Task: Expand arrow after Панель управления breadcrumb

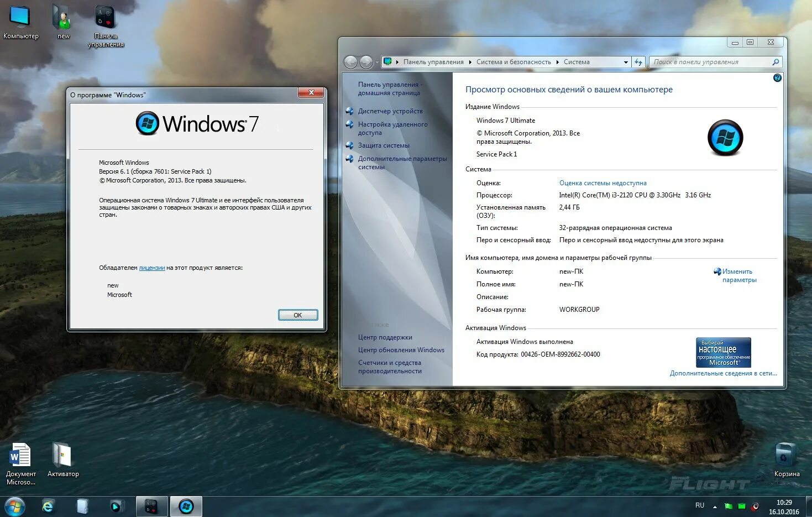Action: tap(470, 62)
